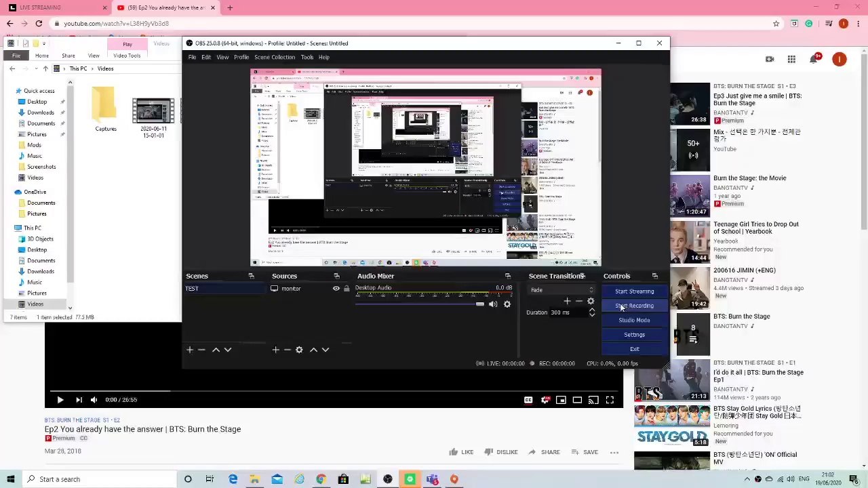The height and width of the screenshot is (488, 868).
Task: Move the source up in Sources panel
Action: (x=313, y=350)
